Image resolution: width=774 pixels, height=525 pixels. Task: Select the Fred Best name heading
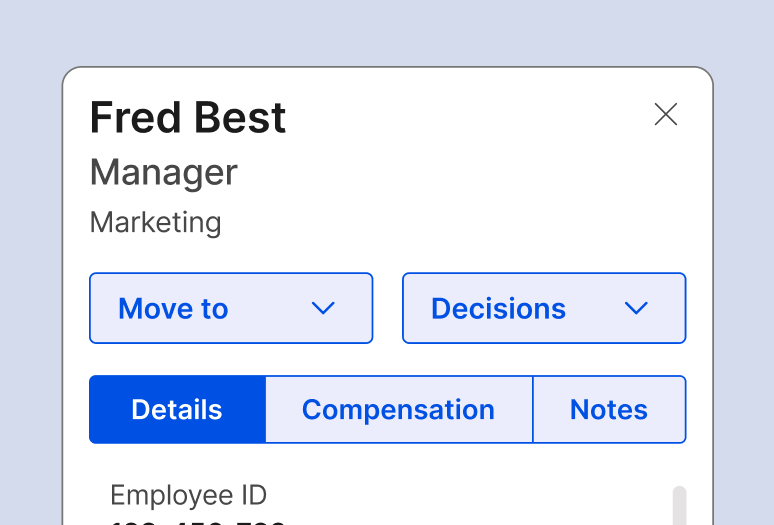188,117
